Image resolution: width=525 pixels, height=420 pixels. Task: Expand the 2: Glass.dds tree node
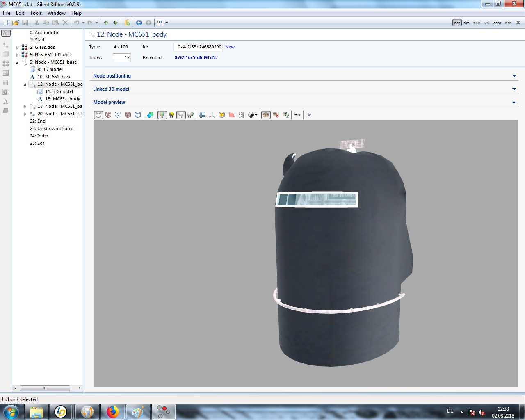(x=17, y=48)
